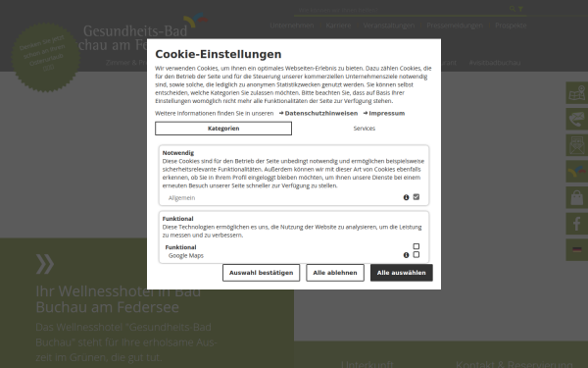Click the #visitbadbuchau nav link

[495, 63]
